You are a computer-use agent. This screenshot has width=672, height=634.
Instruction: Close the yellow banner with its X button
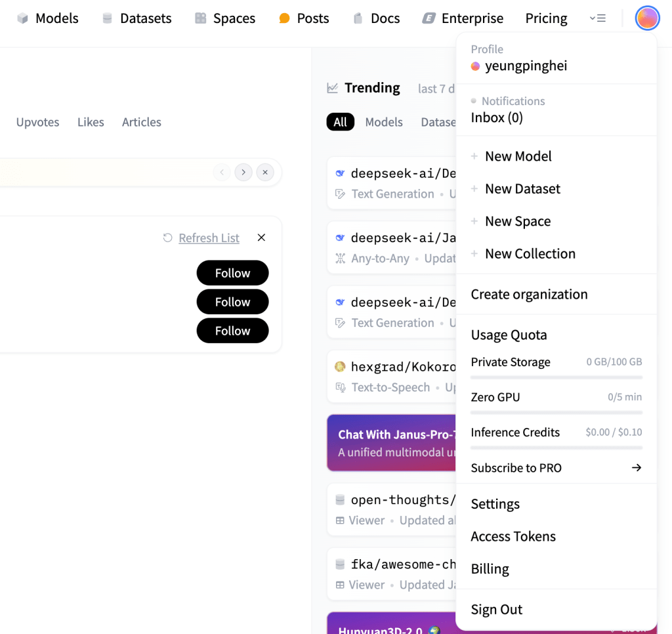(x=265, y=173)
